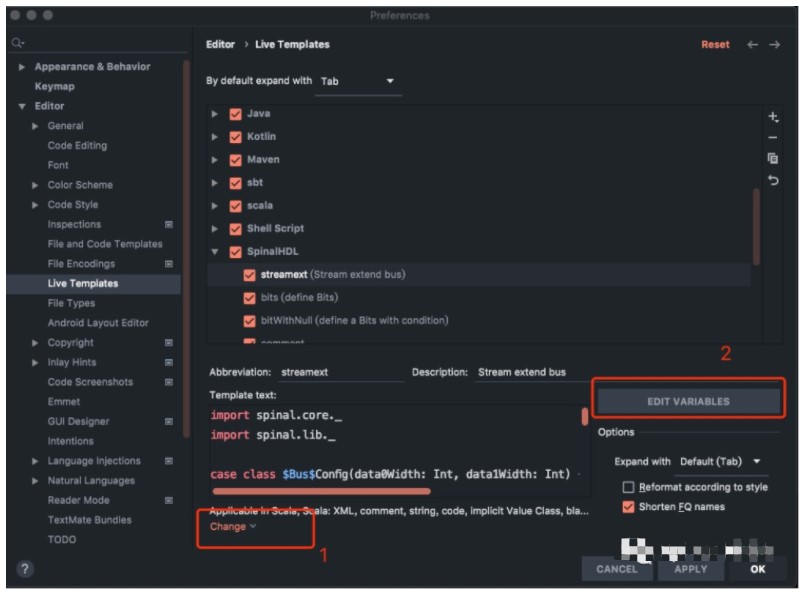The width and height of the screenshot is (802, 592).
Task: Restore deleted templates with undo arrow icon
Action: tap(773, 180)
